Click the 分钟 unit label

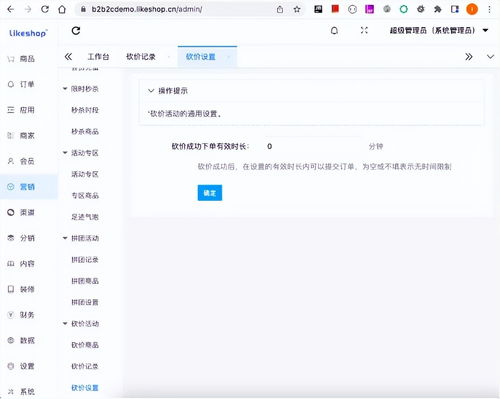[376, 146]
